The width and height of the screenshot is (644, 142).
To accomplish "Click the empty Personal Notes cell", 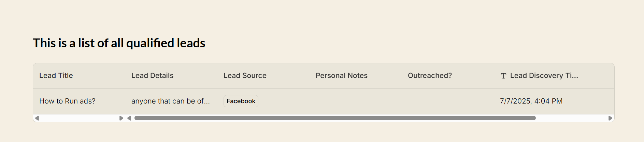I will point(356,101).
